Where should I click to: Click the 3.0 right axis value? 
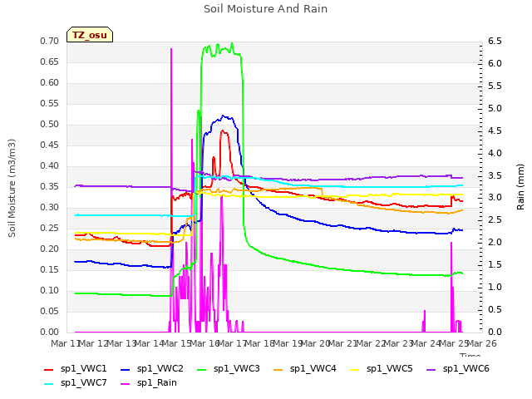pyautogui.click(x=495, y=198)
